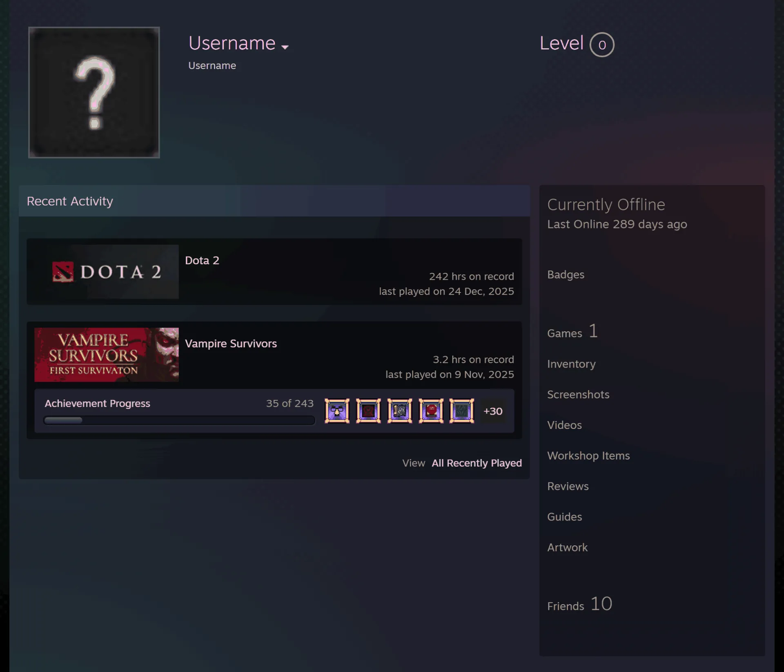Go to Screenshots
Image resolution: width=784 pixels, height=672 pixels.
point(578,395)
